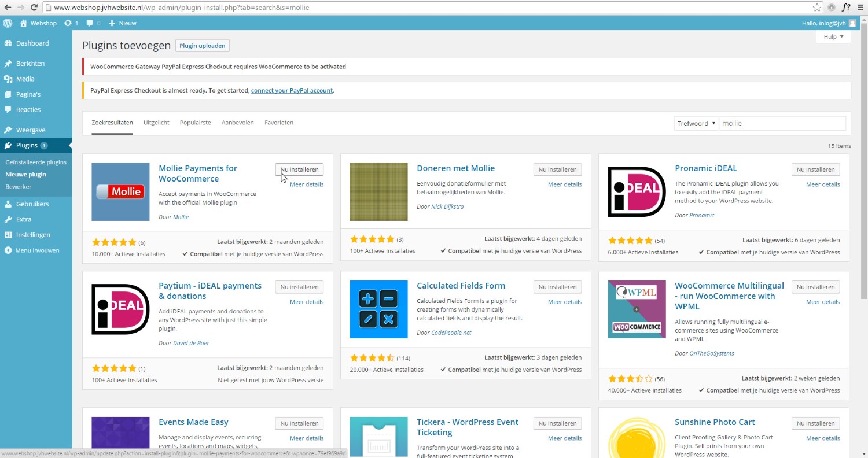Click the browser forward arrow
Screen dimensions: 868x458
coord(21,8)
